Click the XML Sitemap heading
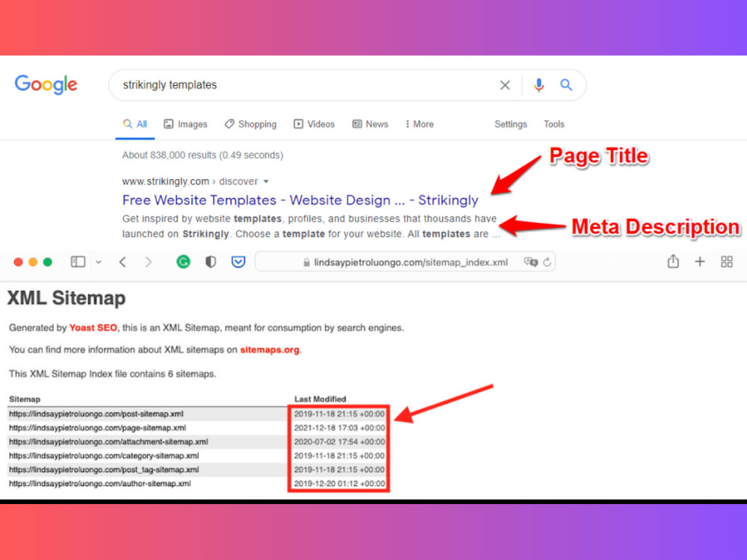This screenshot has width=747, height=560. point(66,298)
